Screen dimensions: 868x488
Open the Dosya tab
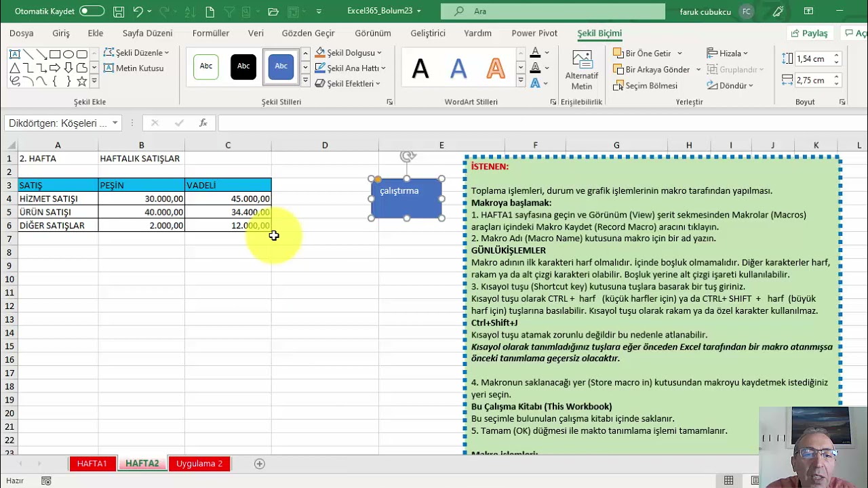point(22,33)
